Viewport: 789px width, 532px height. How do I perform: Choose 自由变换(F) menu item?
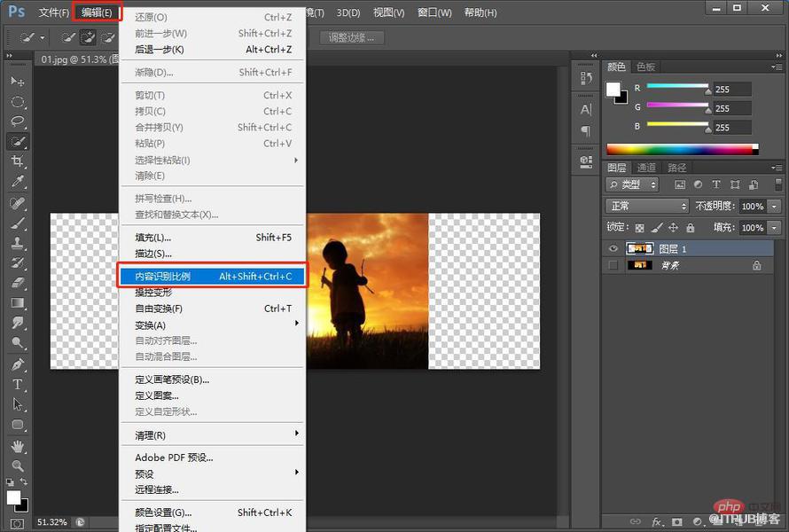[212, 309]
